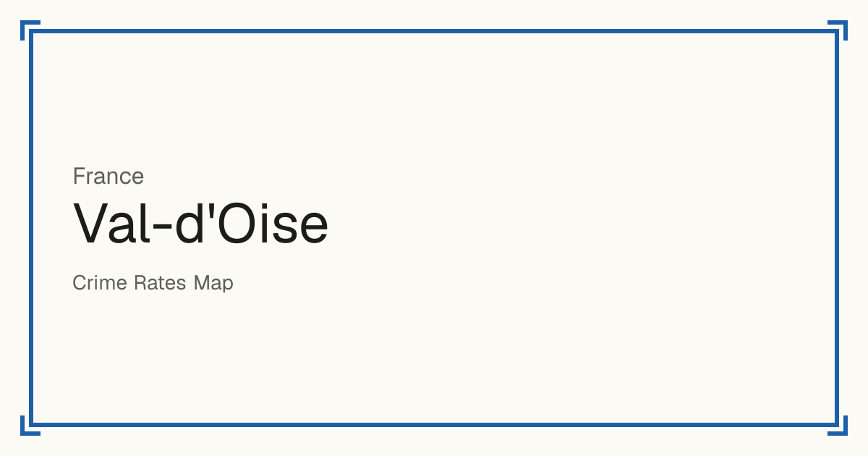Click the capital V in Val-d'Oise
This screenshot has height=456, width=868.
tap(90, 223)
